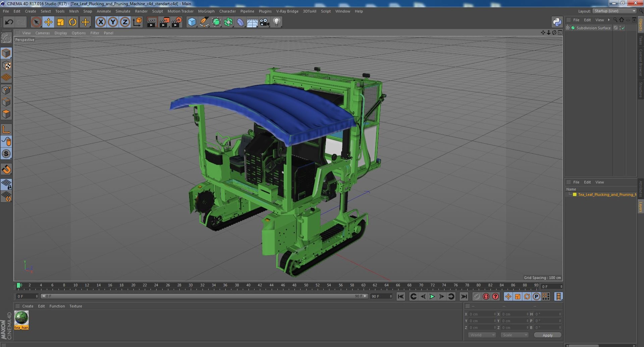Screen dimensions: 644x347
Task: Open the Cameras viewport menu
Action: point(43,33)
